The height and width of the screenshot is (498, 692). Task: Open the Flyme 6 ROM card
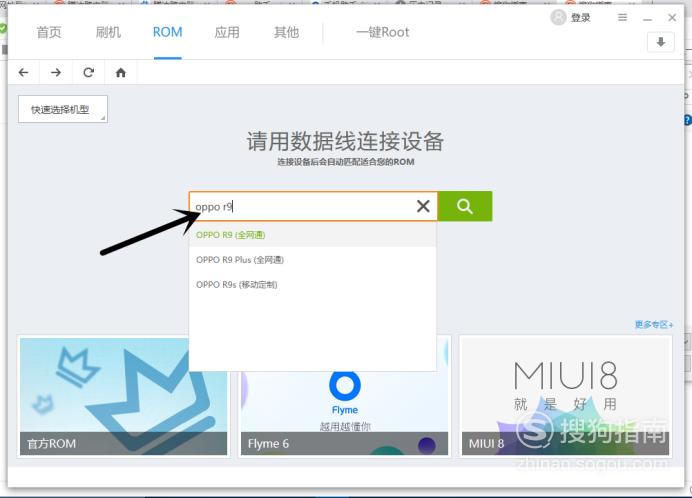pos(344,396)
